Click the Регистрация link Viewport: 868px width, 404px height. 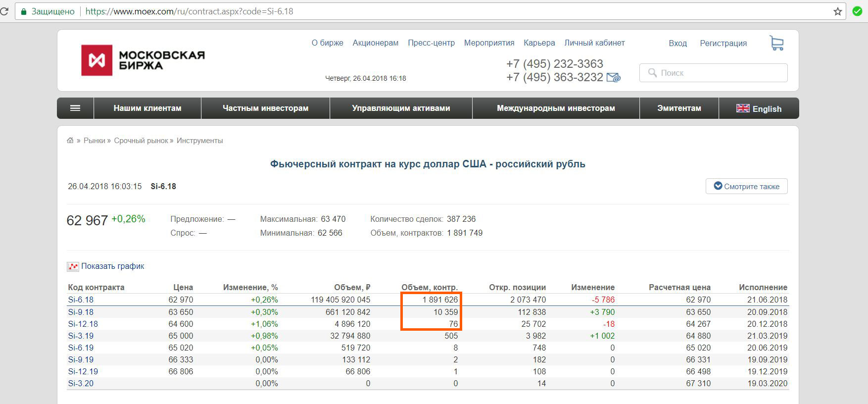click(x=723, y=43)
